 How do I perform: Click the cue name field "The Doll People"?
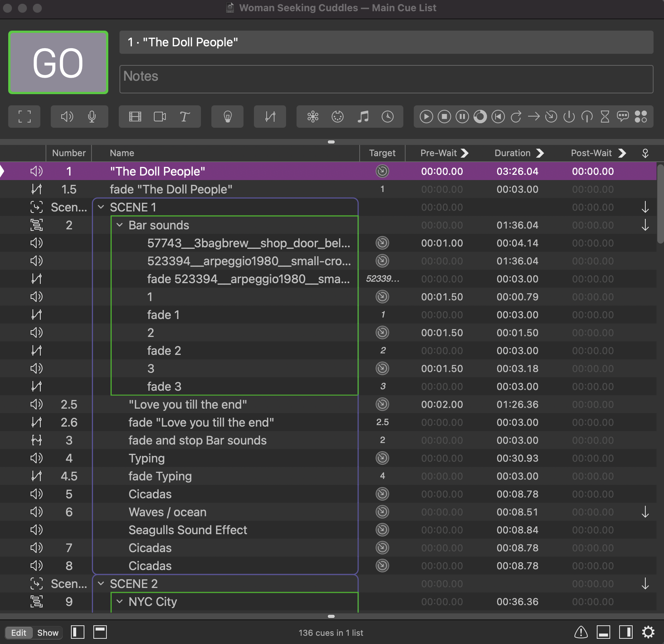coord(386,42)
